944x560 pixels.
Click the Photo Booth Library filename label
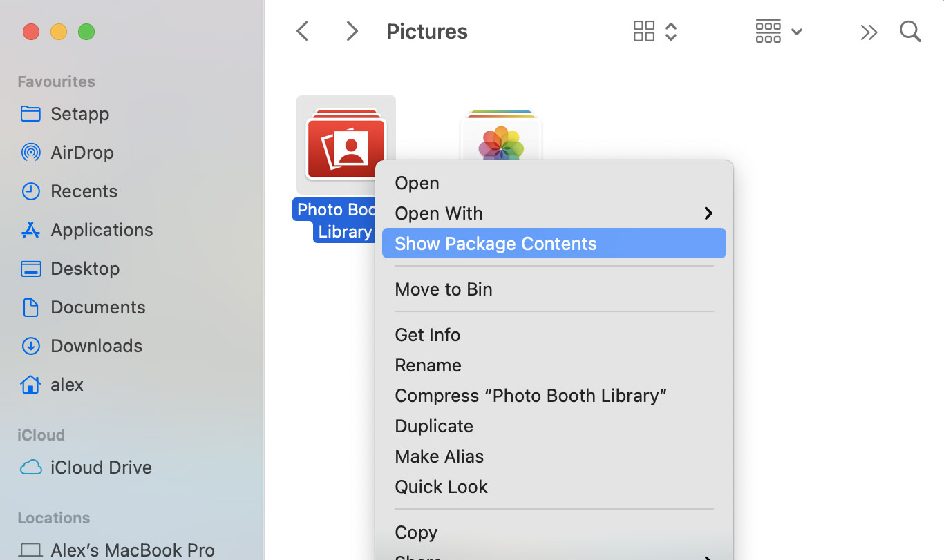pyautogui.click(x=335, y=220)
